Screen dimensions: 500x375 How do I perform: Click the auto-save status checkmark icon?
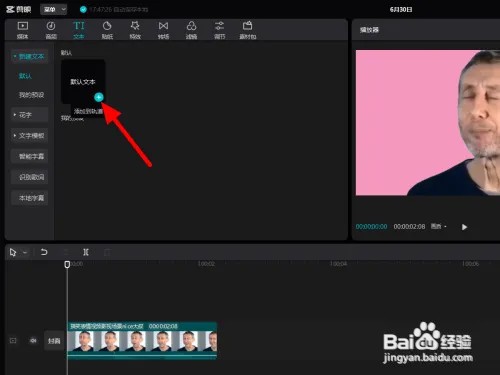[83, 10]
